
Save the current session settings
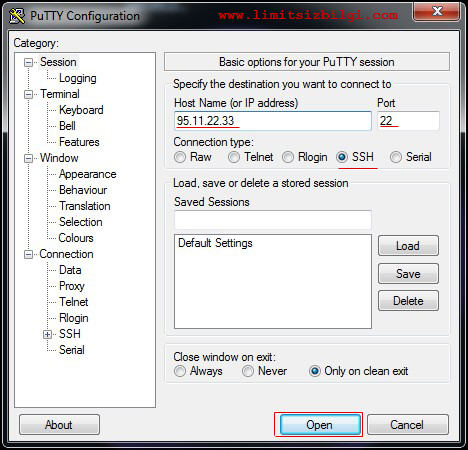click(x=408, y=274)
